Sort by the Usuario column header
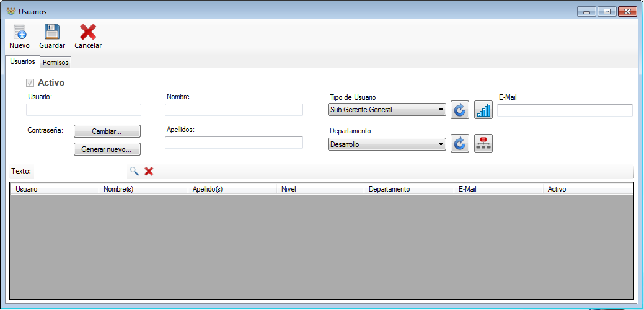The width and height of the screenshot is (644, 310). [54, 189]
